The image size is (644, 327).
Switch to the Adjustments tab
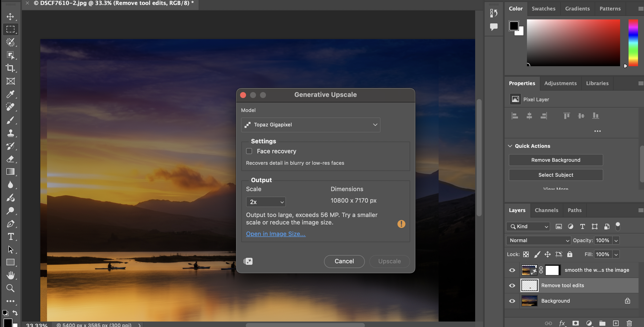pos(560,83)
